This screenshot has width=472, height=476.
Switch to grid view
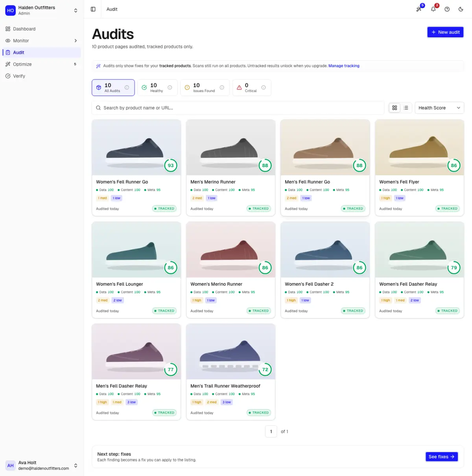[x=395, y=108]
